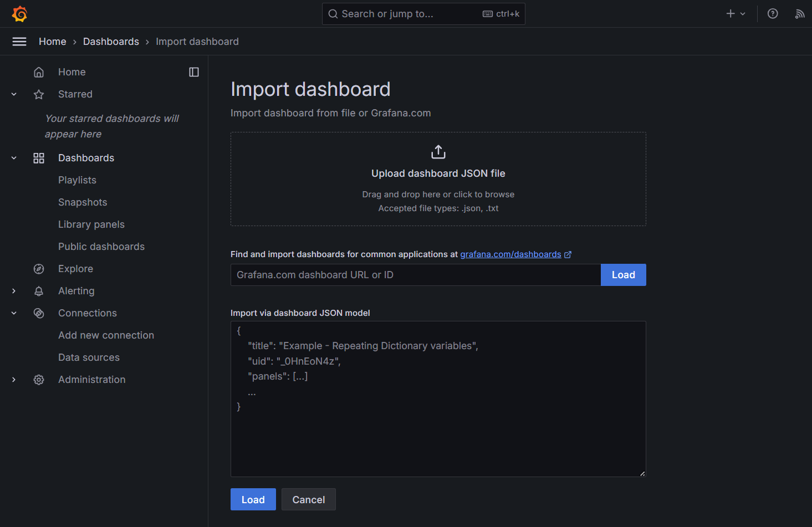Collapse the Connections section chevron

pos(14,313)
